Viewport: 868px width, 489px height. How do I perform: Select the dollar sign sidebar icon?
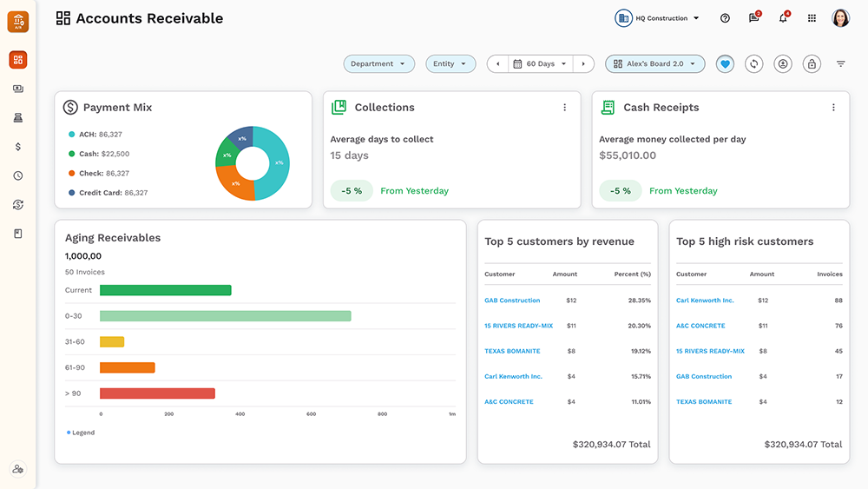[x=18, y=147]
